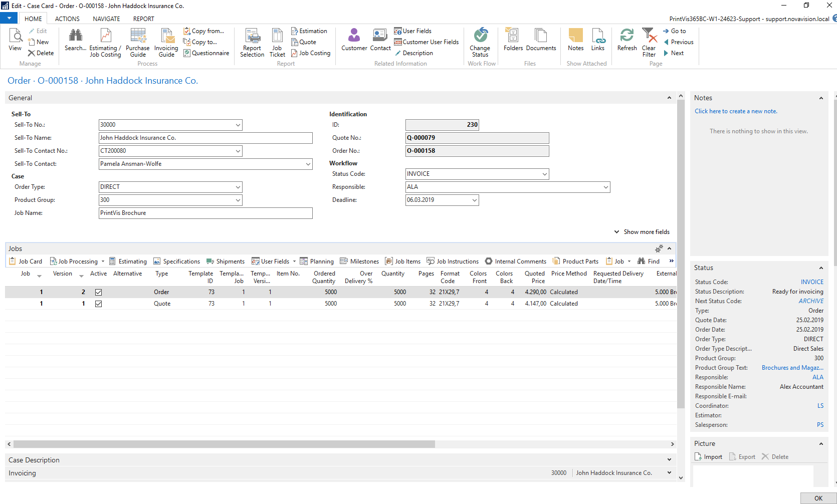
Task: Click the main page vertical scrollbar
Action: point(681,255)
